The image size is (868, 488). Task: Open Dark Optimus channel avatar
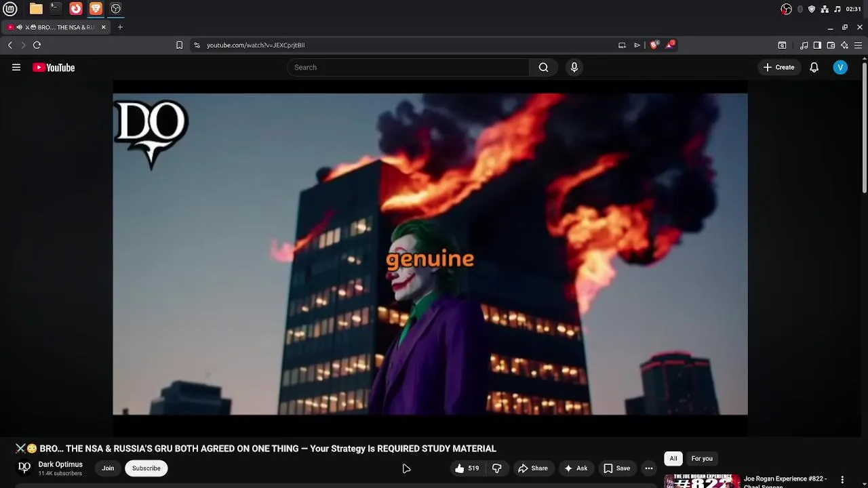coord(24,468)
